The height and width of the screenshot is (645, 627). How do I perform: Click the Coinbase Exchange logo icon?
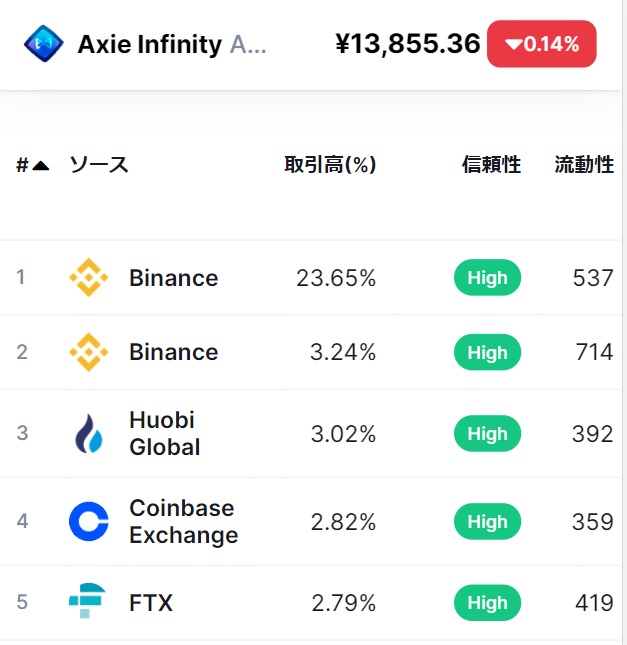[88, 522]
